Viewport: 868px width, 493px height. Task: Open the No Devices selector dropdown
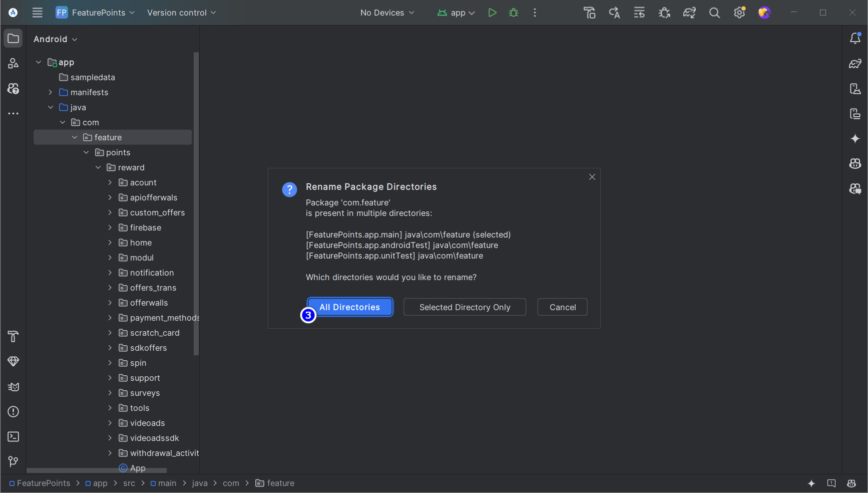point(387,13)
